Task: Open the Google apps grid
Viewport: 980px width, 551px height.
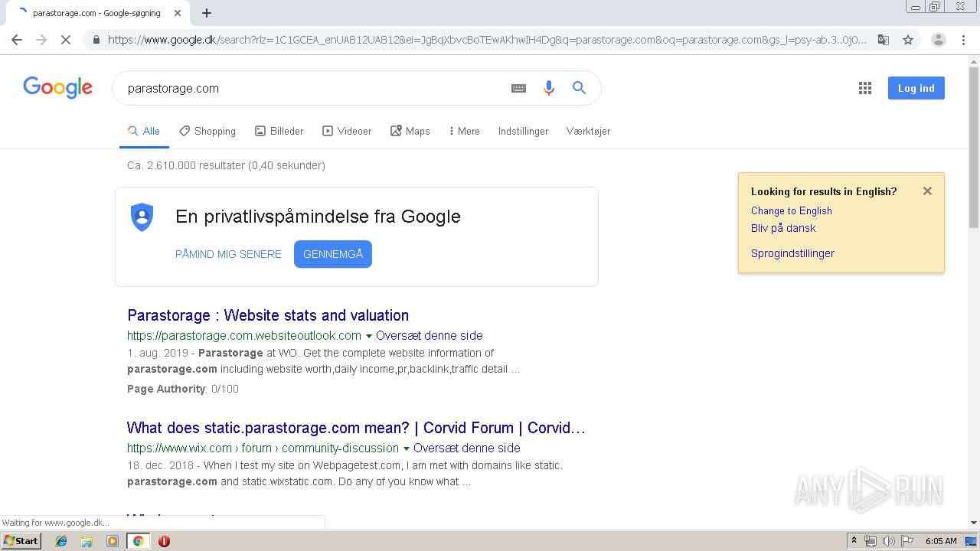Action: tap(865, 88)
